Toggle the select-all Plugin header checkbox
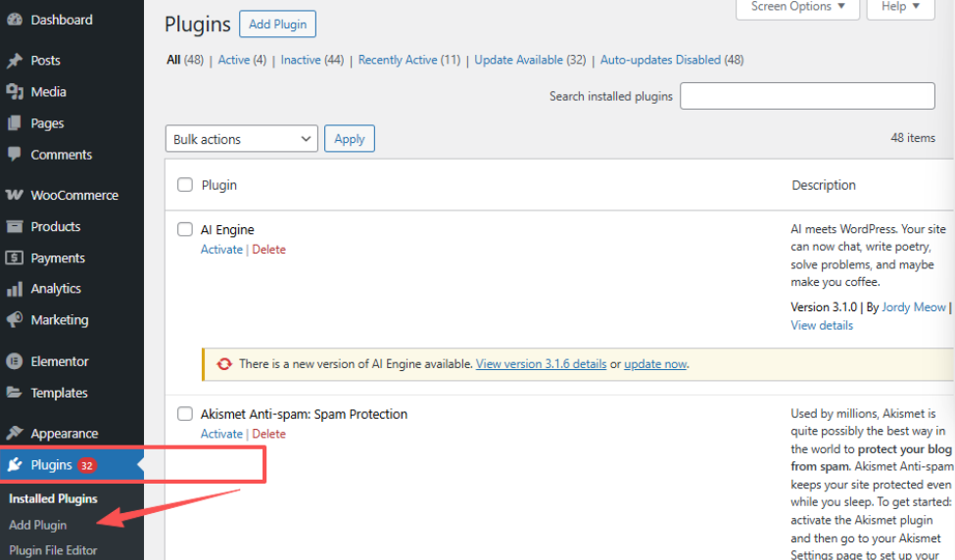 click(185, 185)
